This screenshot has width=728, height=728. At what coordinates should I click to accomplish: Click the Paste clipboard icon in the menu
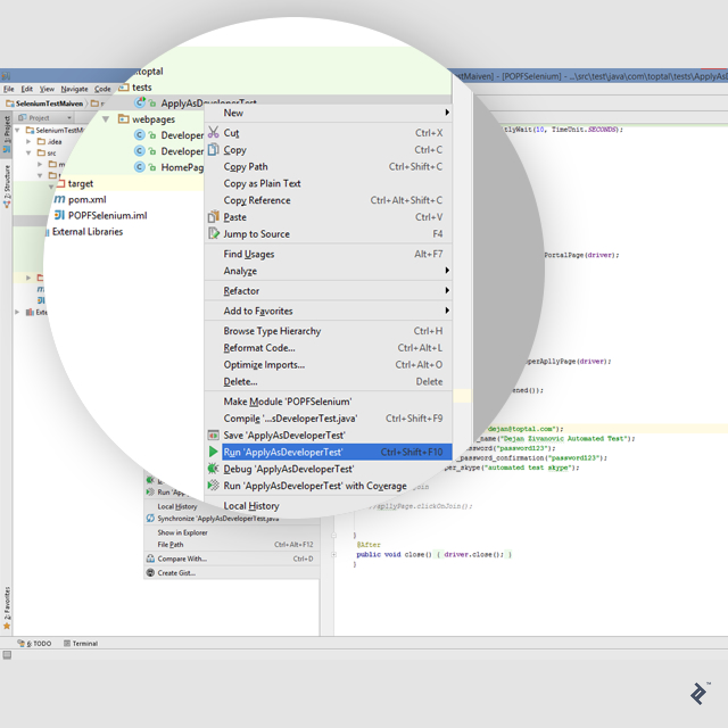(x=214, y=217)
